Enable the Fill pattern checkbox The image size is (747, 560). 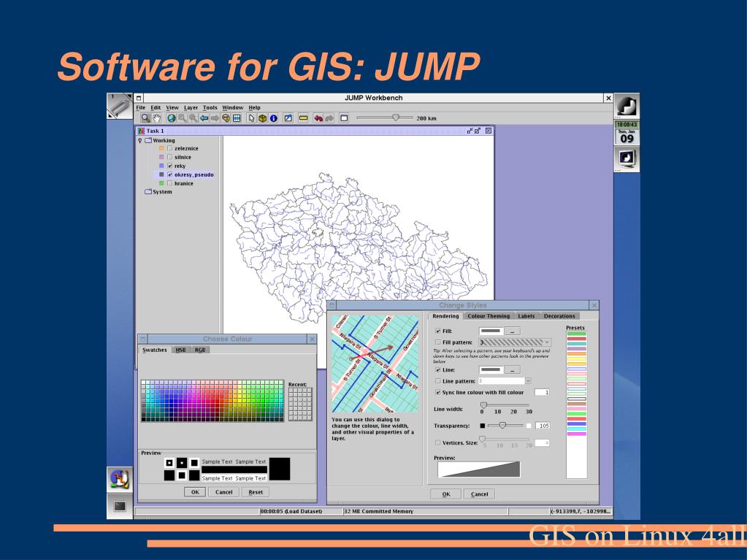pos(438,342)
